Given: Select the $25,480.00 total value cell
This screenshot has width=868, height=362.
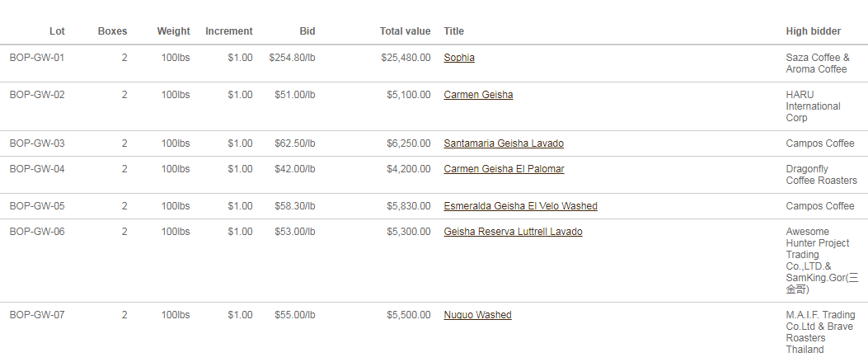Looking at the screenshot, I should click(x=406, y=58).
